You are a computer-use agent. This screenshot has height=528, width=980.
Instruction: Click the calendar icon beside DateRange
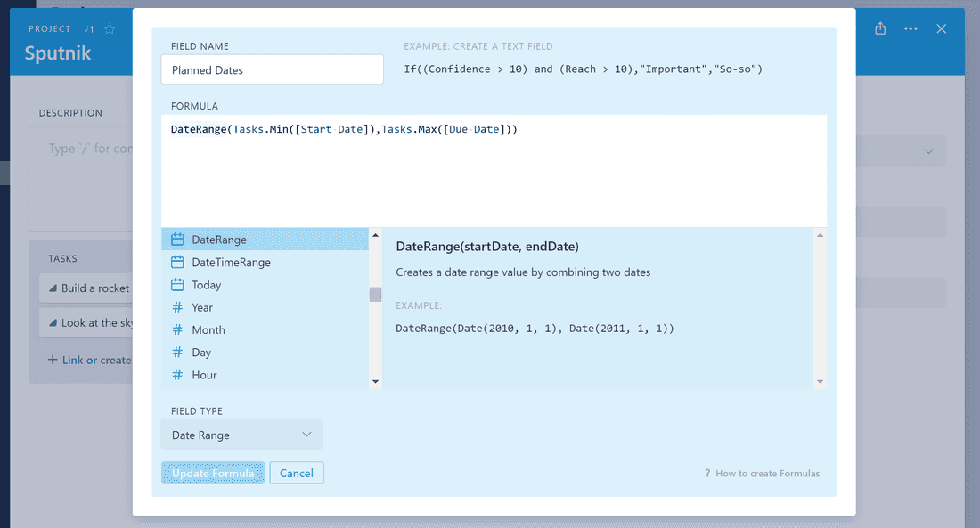(177, 240)
